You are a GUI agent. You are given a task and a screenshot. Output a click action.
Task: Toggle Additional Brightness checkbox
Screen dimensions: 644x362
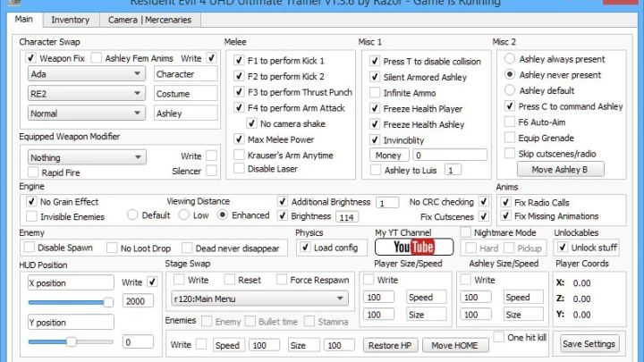pos(282,201)
